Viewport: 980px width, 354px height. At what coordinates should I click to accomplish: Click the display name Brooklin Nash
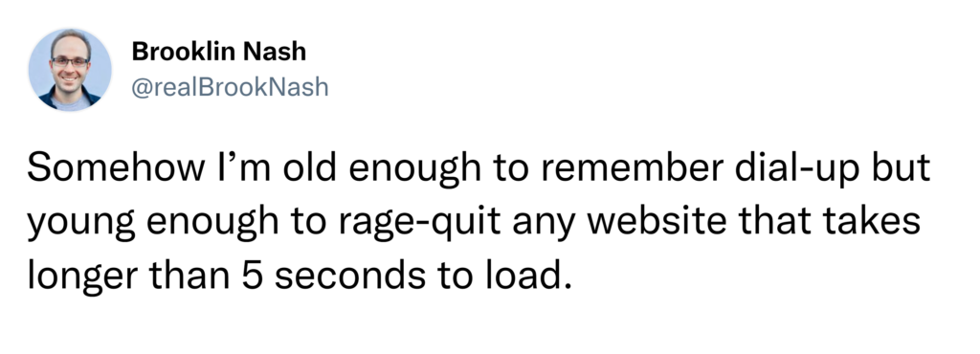pyautogui.click(x=219, y=53)
